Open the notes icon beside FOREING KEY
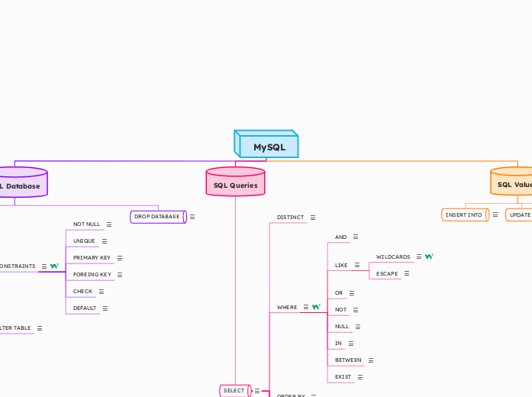This screenshot has height=397, width=532. [120, 275]
